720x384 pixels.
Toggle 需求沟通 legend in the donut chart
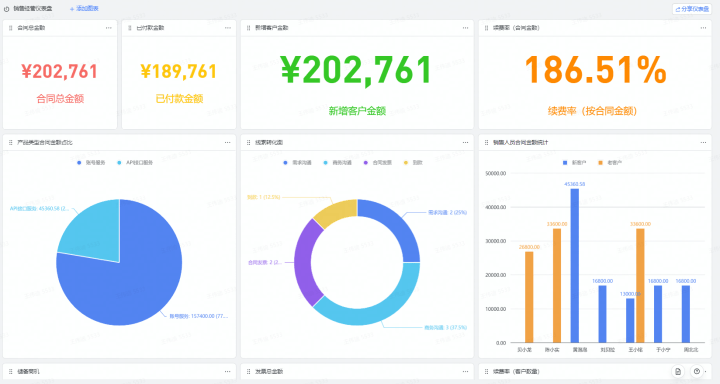click(298, 163)
